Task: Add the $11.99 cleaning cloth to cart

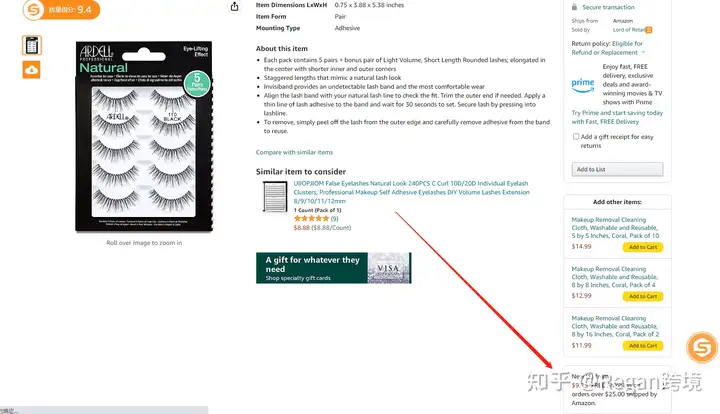Action: coord(643,346)
